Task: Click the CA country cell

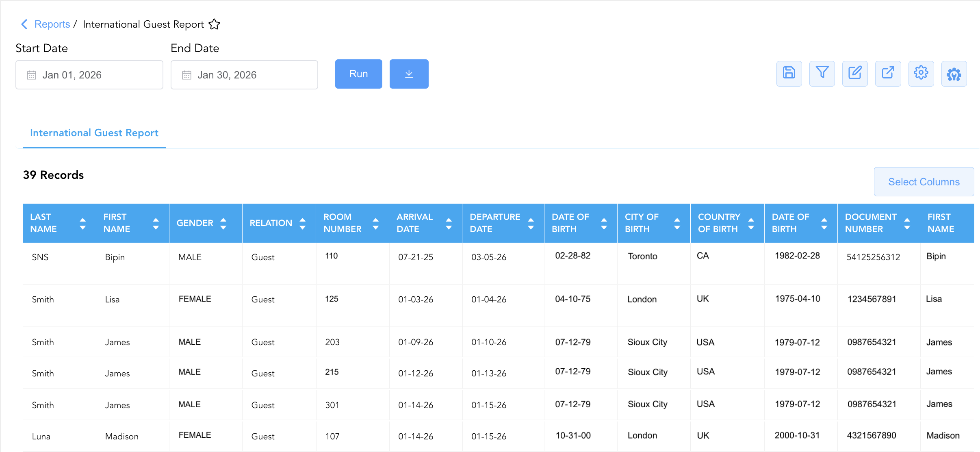Action: pos(702,256)
